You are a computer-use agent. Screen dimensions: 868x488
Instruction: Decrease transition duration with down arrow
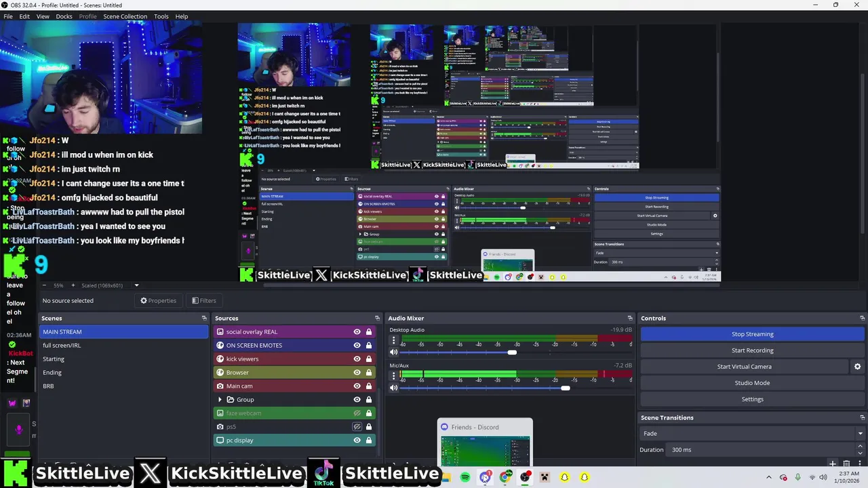861,453
